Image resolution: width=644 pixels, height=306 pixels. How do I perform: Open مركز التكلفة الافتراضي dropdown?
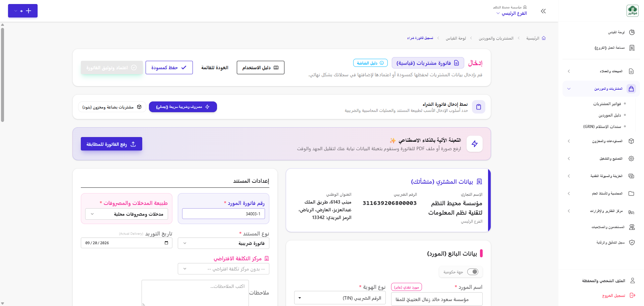coord(223,269)
